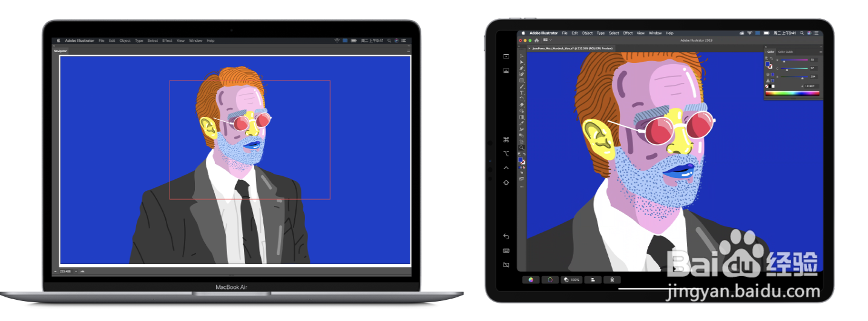Click Wi-Fi icon on MacBook menu bar
Viewport: 868px width, 321px height.
337,41
